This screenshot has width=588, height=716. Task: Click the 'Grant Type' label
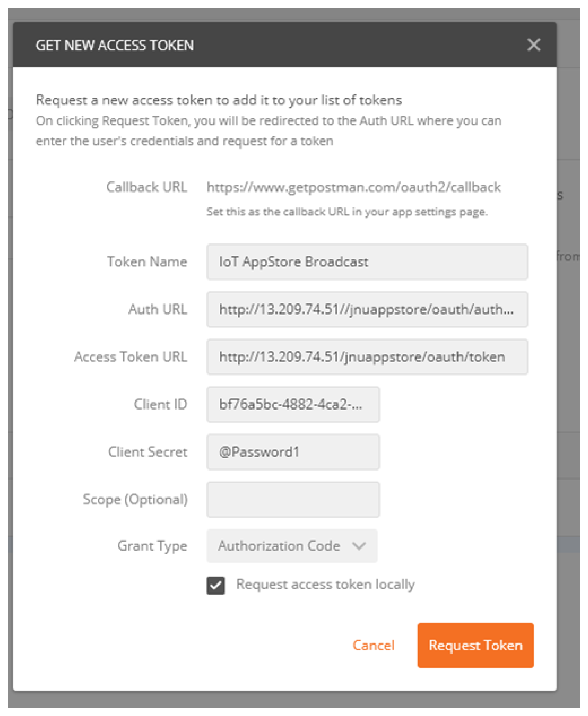tap(152, 546)
